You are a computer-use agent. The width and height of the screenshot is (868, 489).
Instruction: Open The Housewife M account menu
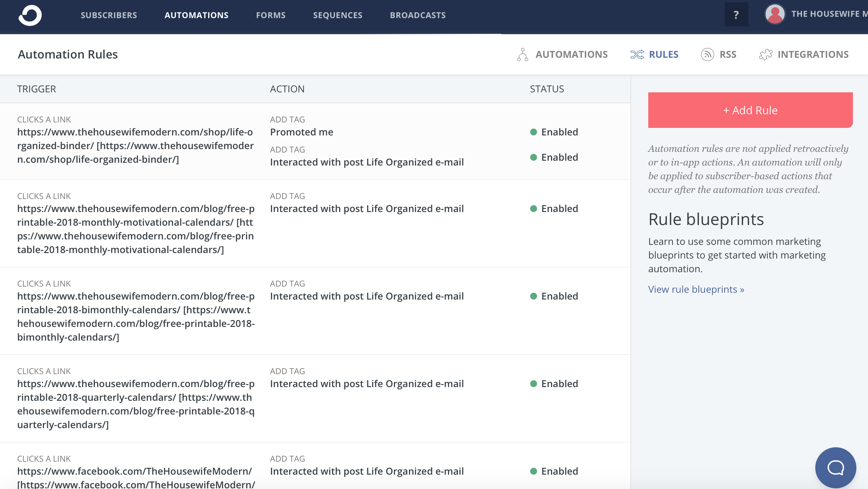tap(829, 14)
